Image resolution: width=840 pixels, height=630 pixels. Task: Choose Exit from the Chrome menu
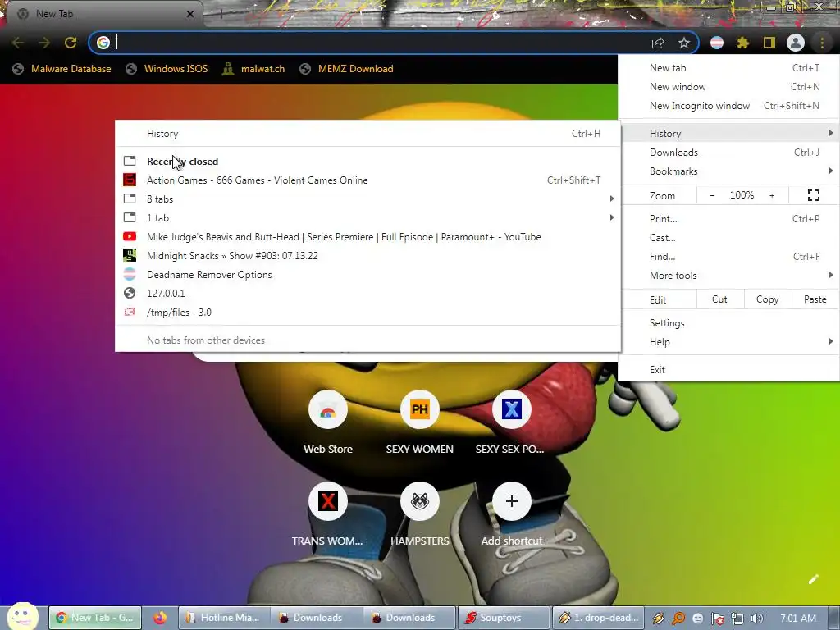click(728, 369)
